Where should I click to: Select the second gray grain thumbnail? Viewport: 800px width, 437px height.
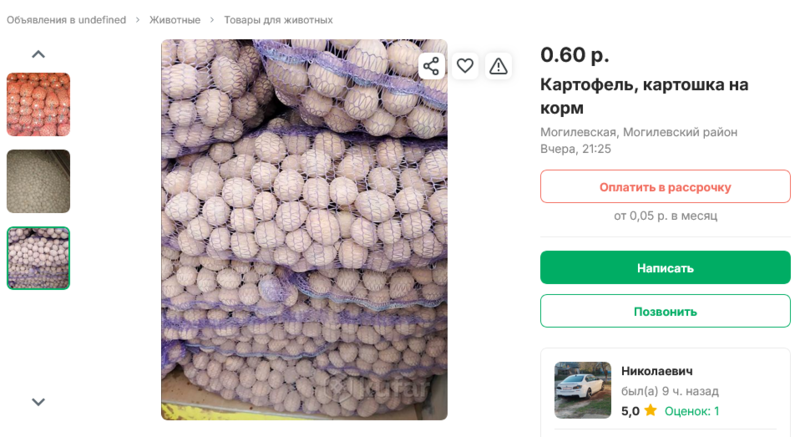click(x=38, y=181)
